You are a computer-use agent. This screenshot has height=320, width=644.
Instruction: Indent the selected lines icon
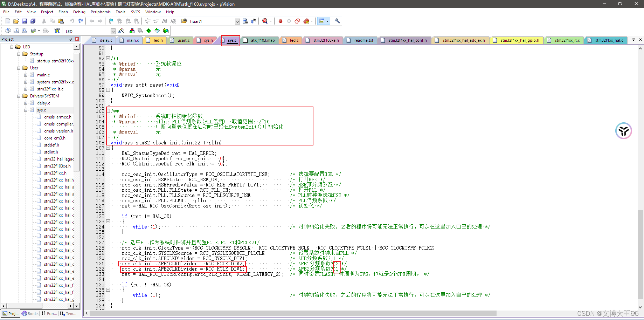(x=148, y=21)
